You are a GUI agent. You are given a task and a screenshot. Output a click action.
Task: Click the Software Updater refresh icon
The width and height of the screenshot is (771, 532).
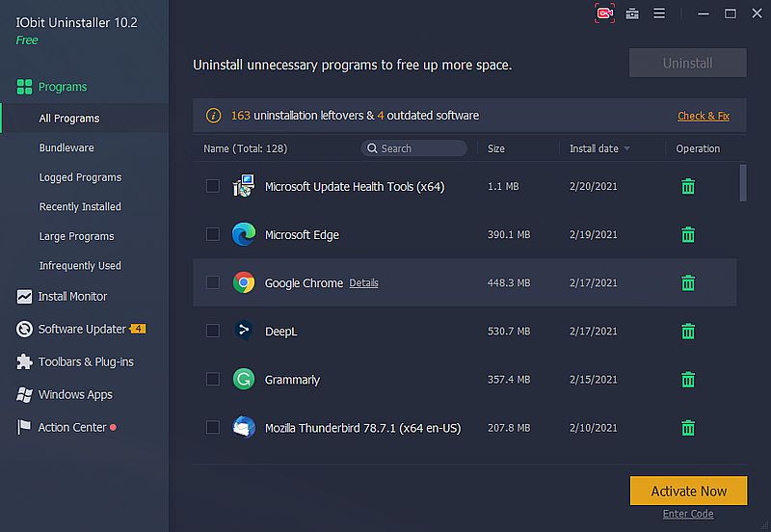pos(24,329)
